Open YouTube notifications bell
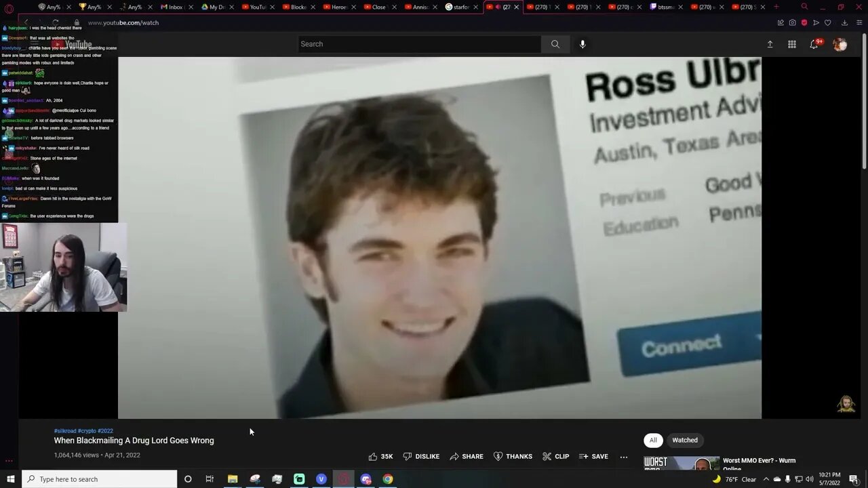Viewport: 868px width, 488px height. click(814, 44)
